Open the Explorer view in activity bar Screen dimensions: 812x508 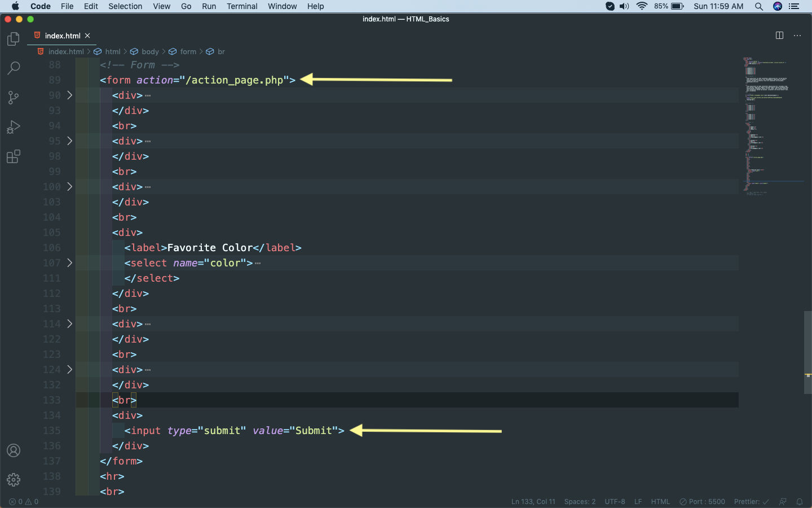coord(14,39)
